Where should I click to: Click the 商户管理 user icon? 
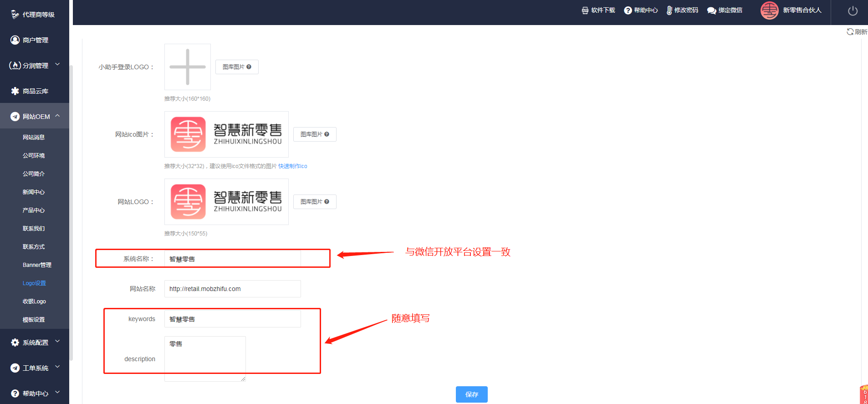click(15, 40)
